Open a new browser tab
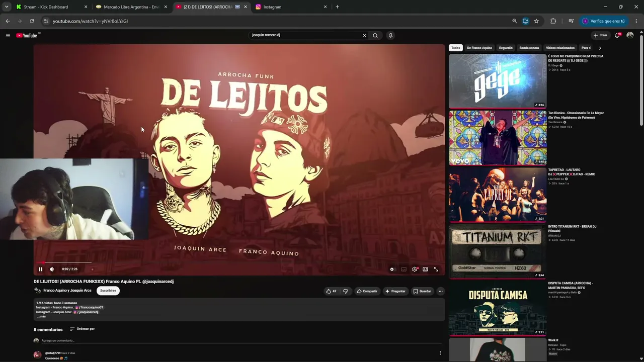Viewport: 644px width, 362px height. tap(337, 7)
